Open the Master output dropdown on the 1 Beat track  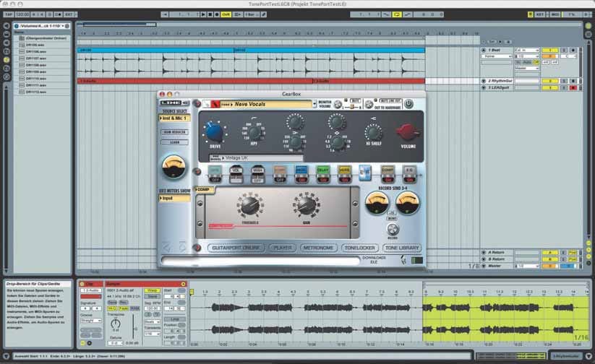(527, 68)
